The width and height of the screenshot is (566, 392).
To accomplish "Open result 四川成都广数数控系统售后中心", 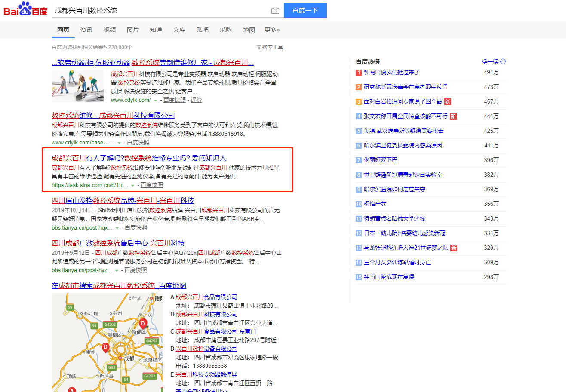I will coord(118,243).
